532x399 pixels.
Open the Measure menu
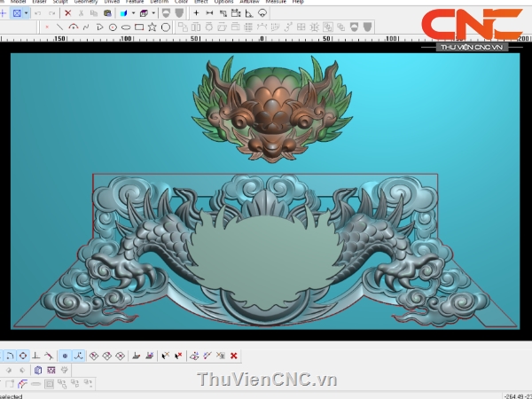click(x=275, y=2)
